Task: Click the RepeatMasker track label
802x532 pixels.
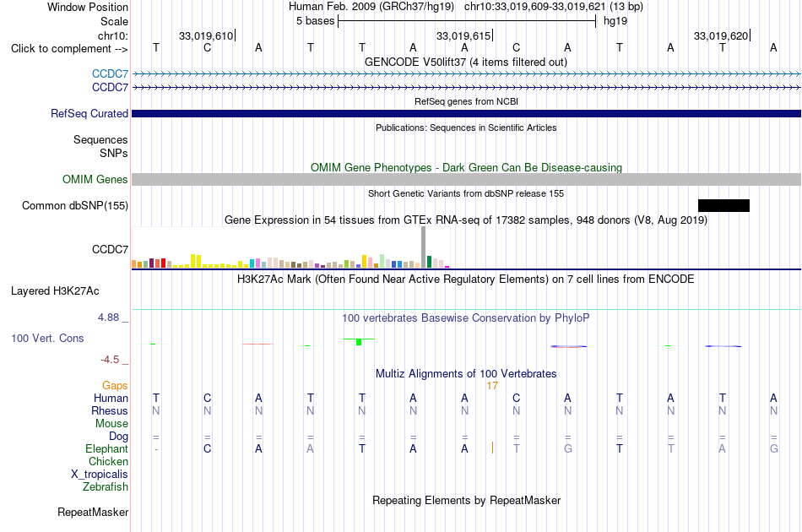Action: (93, 512)
